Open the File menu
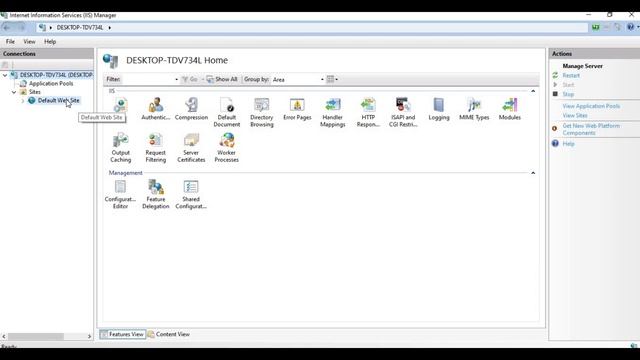 pos(10,42)
